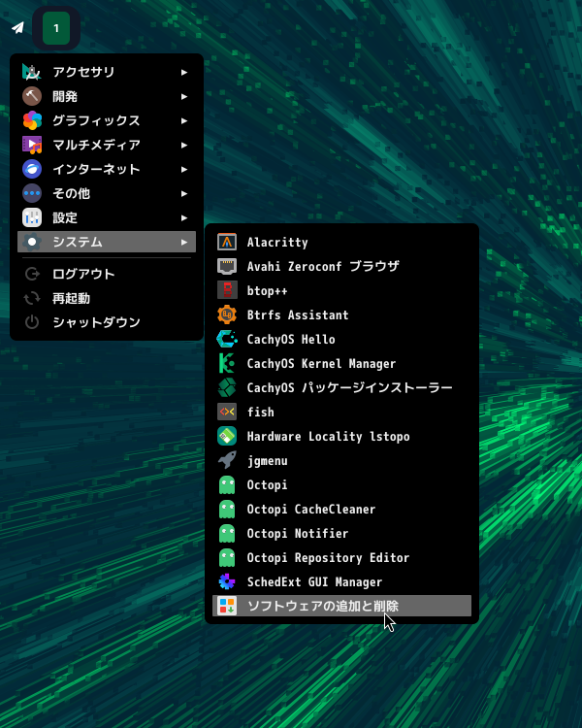Start btop++ from the list
This screenshot has height=728, width=582.
[341, 290]
